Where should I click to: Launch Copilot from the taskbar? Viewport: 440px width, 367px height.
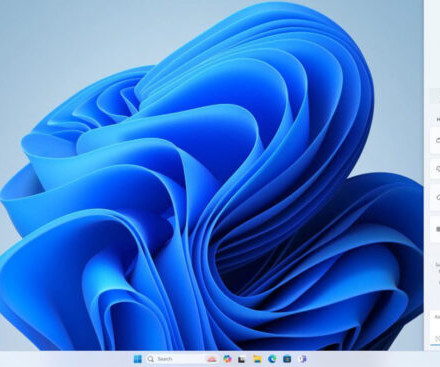point(227,359)
